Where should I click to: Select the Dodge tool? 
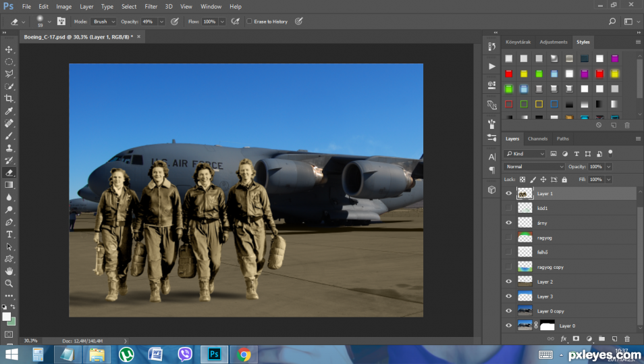pos(9,209)
